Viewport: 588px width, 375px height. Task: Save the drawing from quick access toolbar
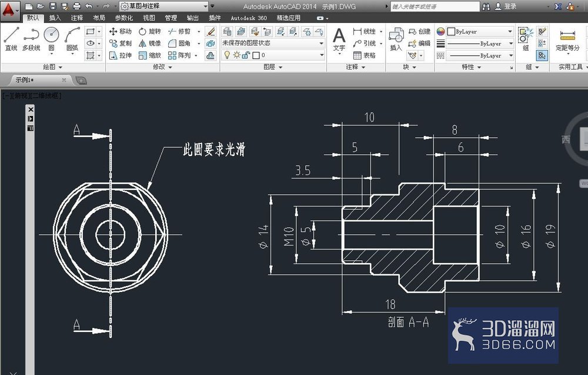click(52, 6)
